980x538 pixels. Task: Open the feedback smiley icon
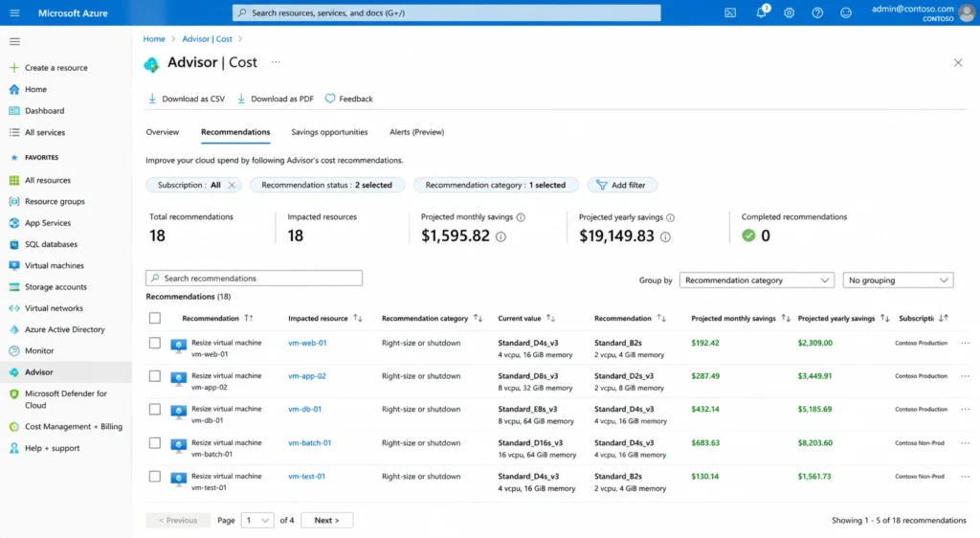(x=846, y=12)
